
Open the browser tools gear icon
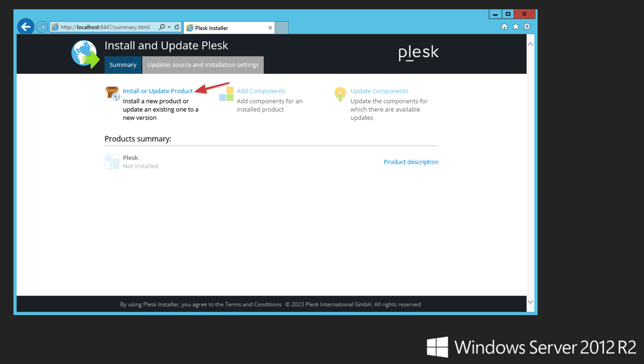527,27
